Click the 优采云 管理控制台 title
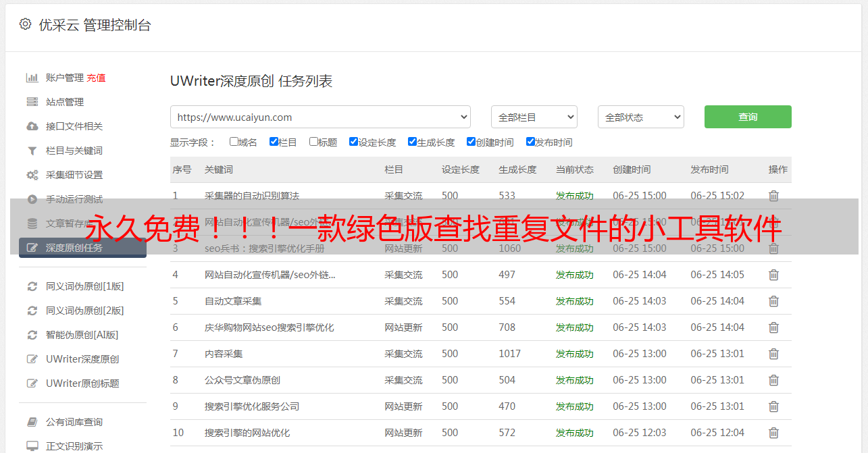Image resolution: width=868 pixels, height=453 pixels. coord(95,25)
